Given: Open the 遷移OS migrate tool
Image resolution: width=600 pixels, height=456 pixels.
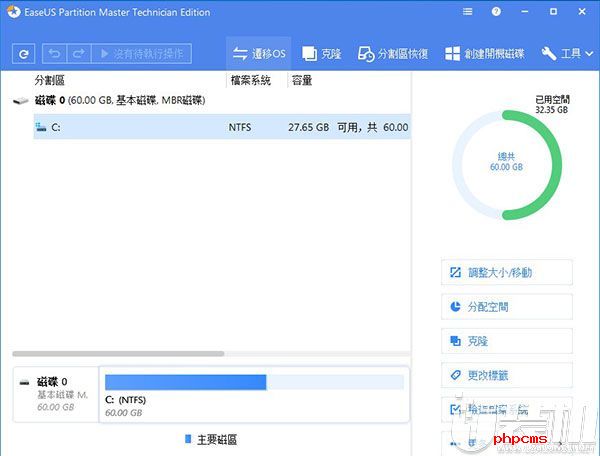Looking at the screenshot, I should coord(259,54).
